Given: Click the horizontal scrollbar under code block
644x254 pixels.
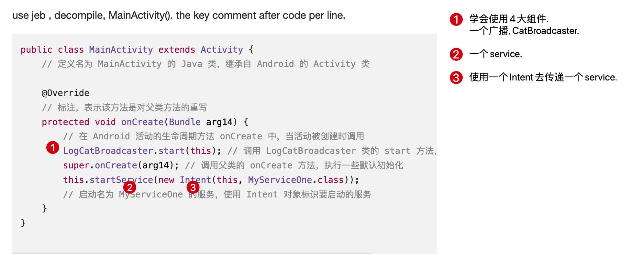Looking at the screenshot, I should pyautogui.click(x=192, y=253).
